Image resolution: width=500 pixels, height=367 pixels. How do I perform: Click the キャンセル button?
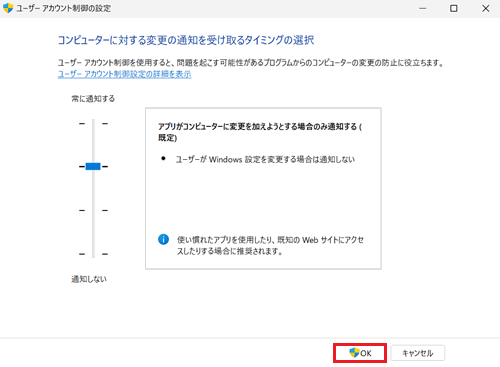click(x=418, y=353)
